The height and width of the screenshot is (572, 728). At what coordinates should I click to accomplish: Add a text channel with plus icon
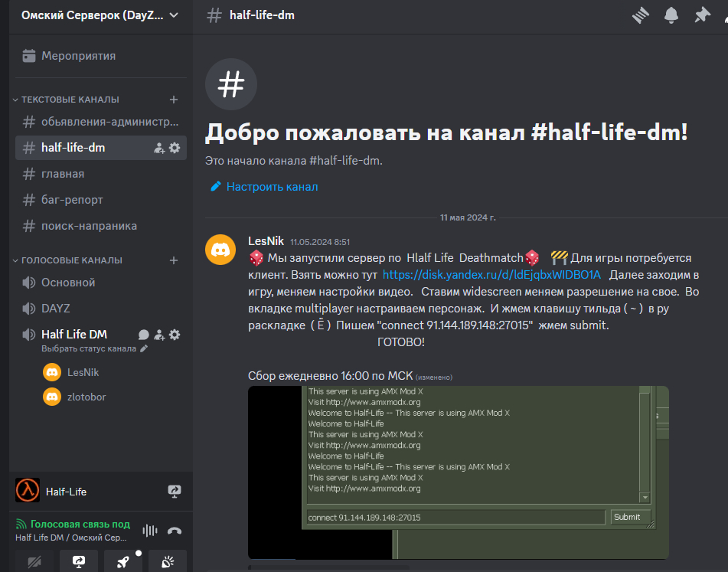tap(174, 100)
